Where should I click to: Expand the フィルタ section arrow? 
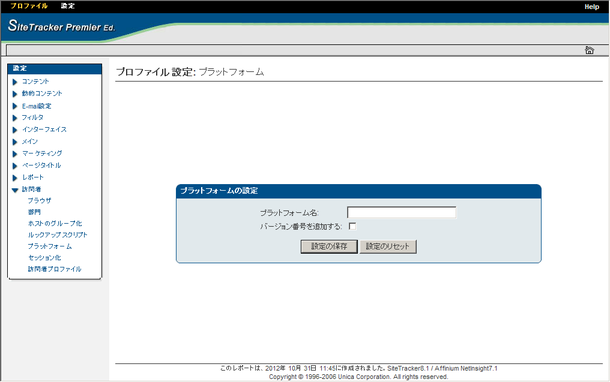tap(15, 118)
